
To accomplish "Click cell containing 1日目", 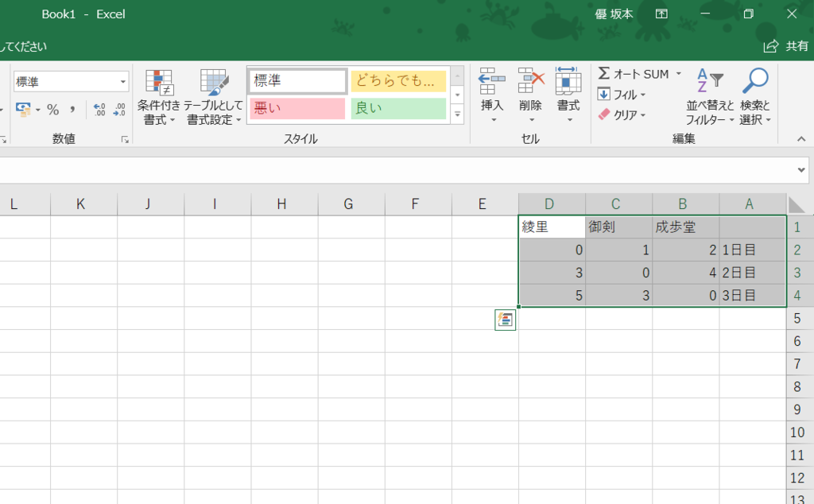I will [x=752, y=250].
